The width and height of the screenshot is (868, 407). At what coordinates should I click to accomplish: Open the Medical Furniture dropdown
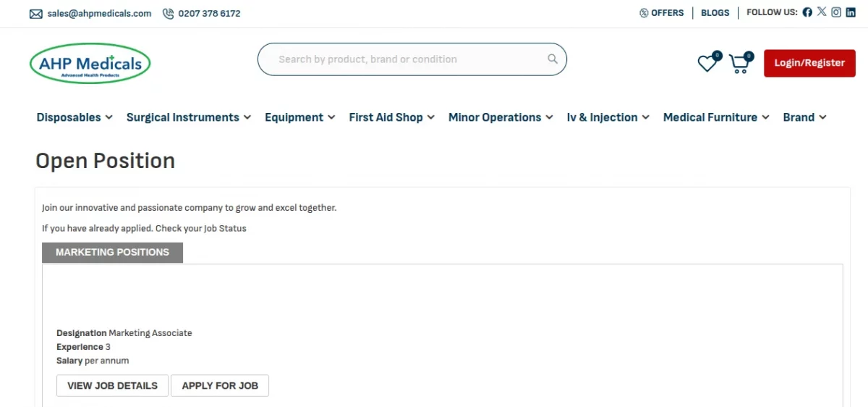715,117
